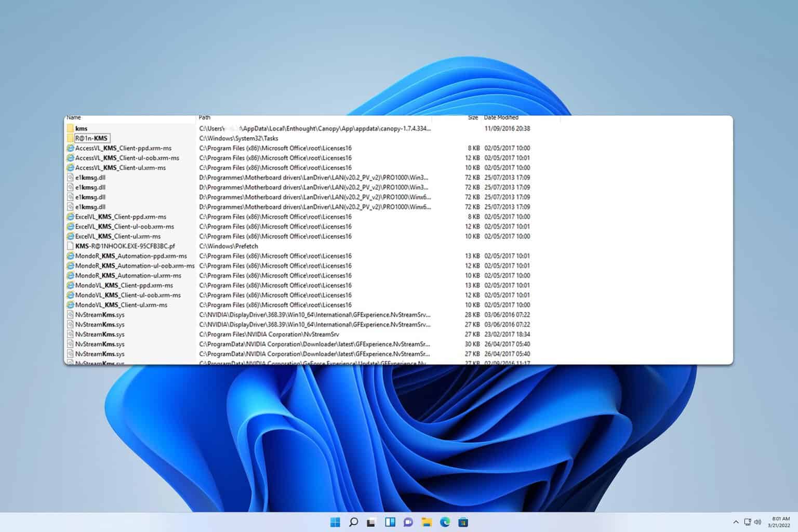Open File Explorer from the taskbar

tap(427, 522)
